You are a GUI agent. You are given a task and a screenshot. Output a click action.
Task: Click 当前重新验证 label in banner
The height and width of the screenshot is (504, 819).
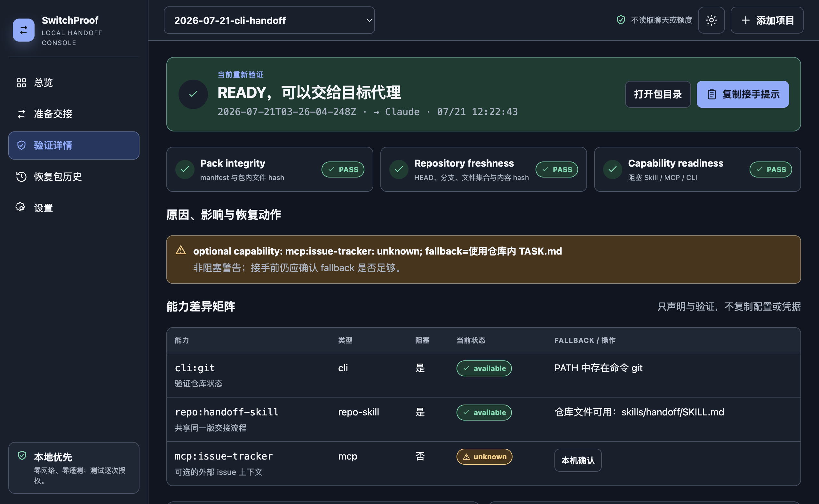pyautogui.click(x=241, y=75)
